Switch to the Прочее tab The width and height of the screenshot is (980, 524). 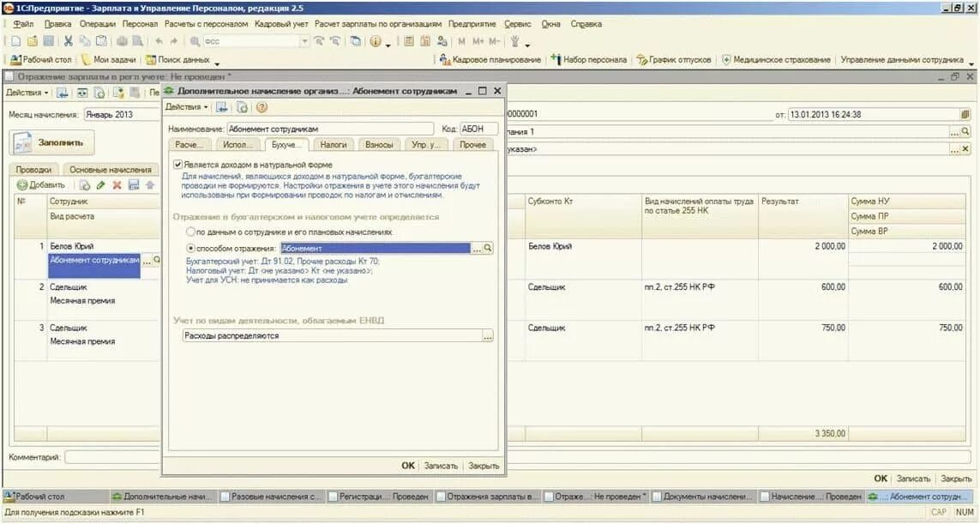[x=472, y=144]
